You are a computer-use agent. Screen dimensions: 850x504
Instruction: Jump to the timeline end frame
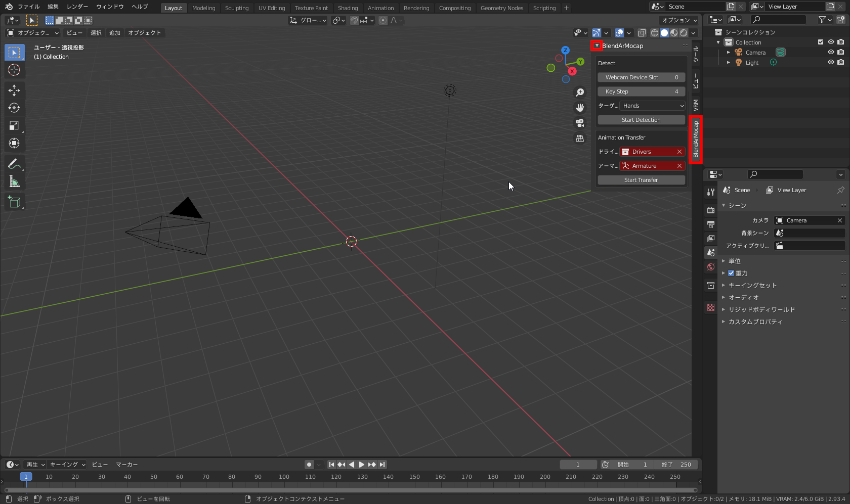(382, 465)
